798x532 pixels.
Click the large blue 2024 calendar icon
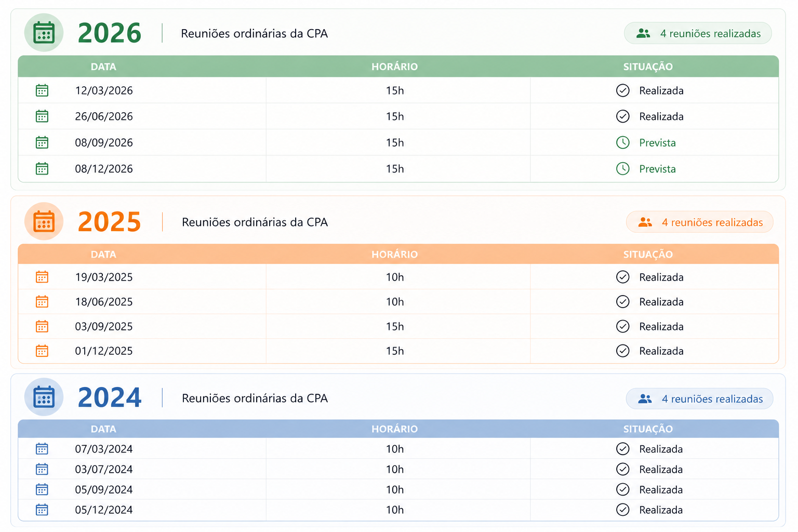tap(44, 397)
